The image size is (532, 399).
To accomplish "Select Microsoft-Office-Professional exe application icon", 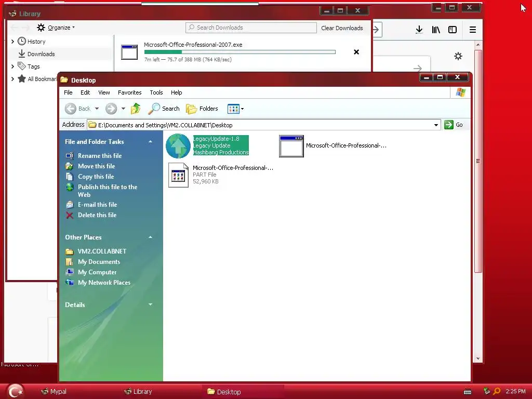I will pyautogui.click(x=291, y=146).
